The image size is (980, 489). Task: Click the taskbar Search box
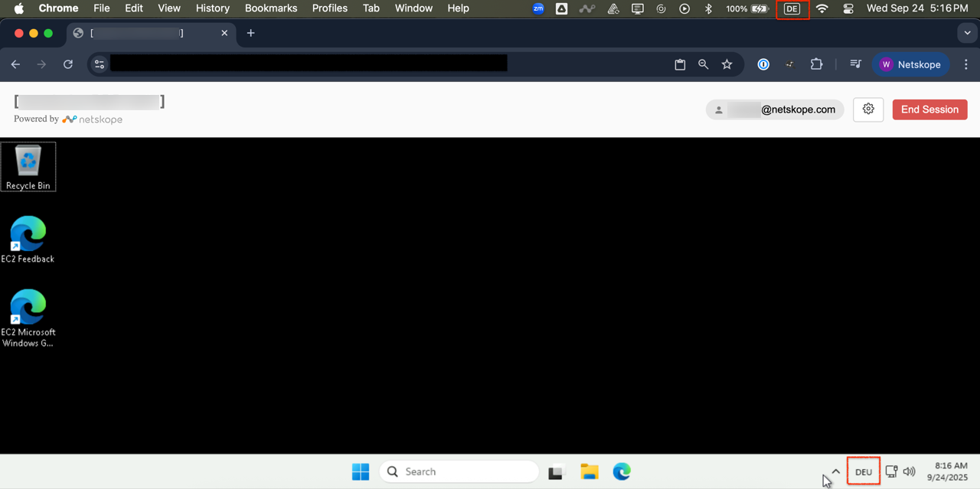[x=459, y=471]
